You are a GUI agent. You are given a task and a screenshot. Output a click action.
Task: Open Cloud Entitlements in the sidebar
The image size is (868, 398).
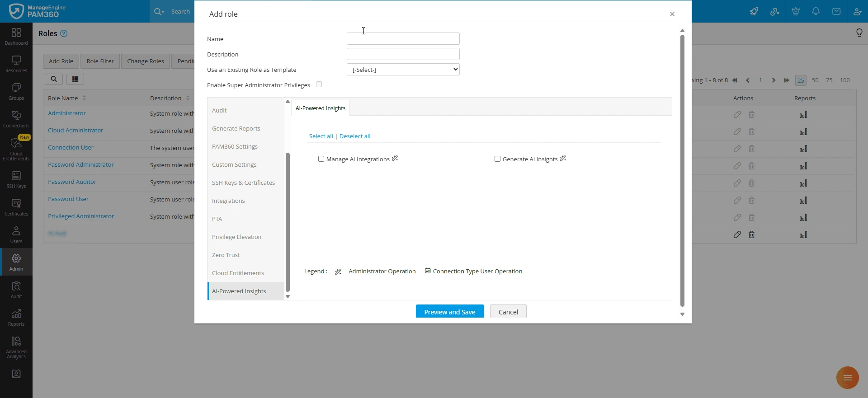[16, 148]
